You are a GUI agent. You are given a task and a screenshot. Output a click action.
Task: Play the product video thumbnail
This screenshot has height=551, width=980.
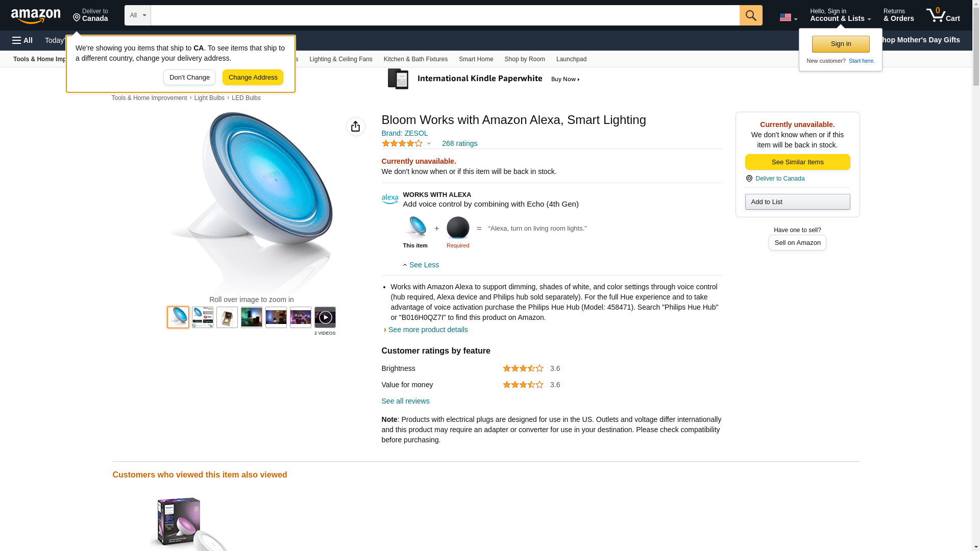pos(325,317)
